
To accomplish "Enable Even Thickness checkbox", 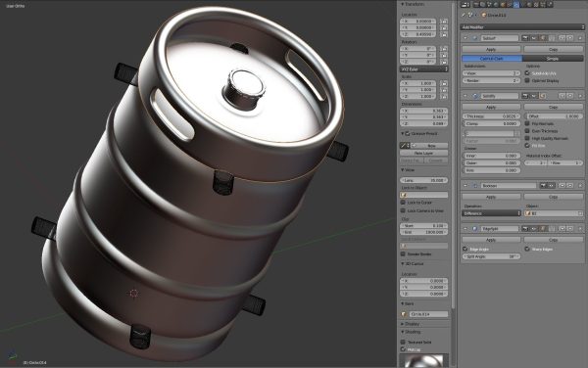I will [527, 131].
